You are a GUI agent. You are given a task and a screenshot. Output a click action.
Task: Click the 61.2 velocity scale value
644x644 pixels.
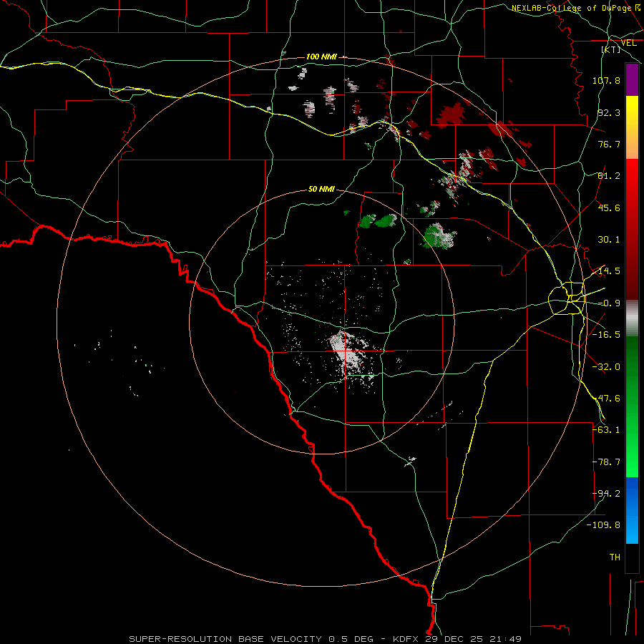(x=609, y=176)
